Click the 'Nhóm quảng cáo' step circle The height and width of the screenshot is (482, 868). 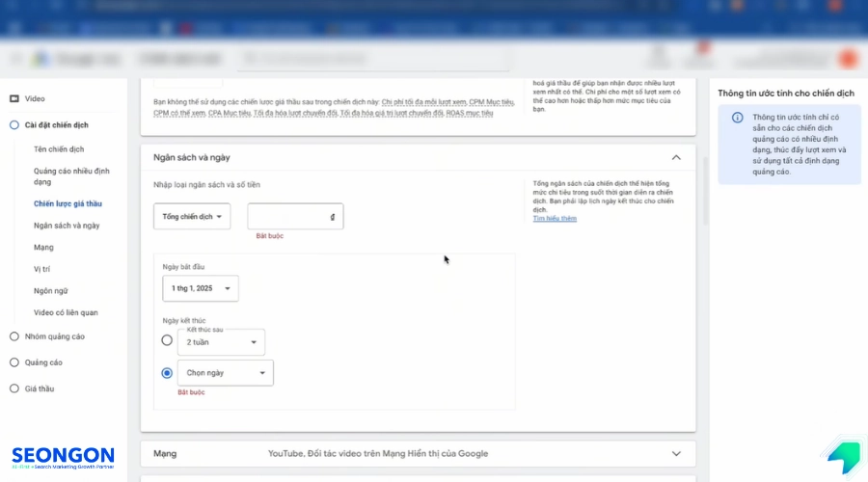click(x=14, y=336)
